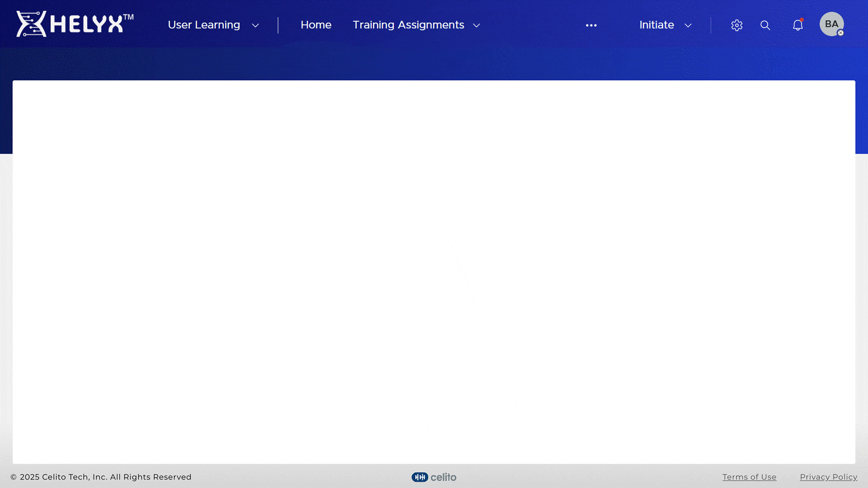
Task: Click inside the blank white content panel
Action: (x=434, y=271)
